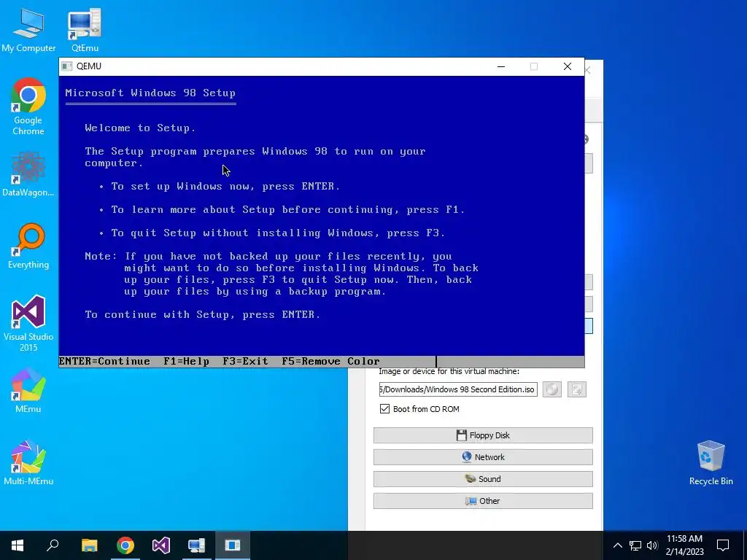Expand the Network section in QtEmu
747x560 pixels.
[x=483, y=457]
